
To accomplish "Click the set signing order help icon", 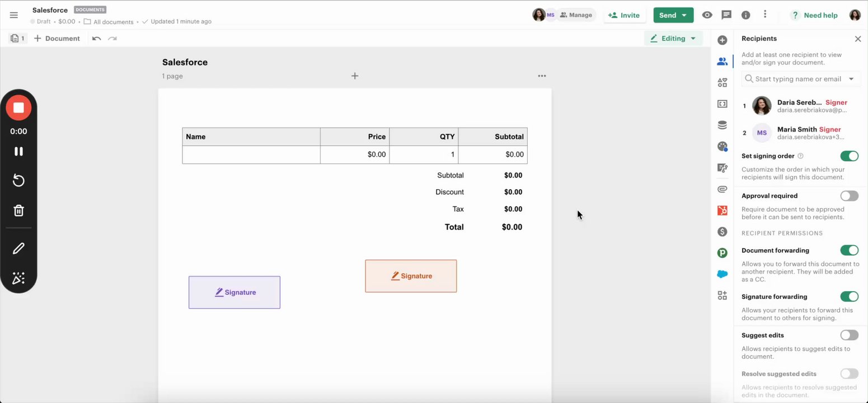I will 800,156.
